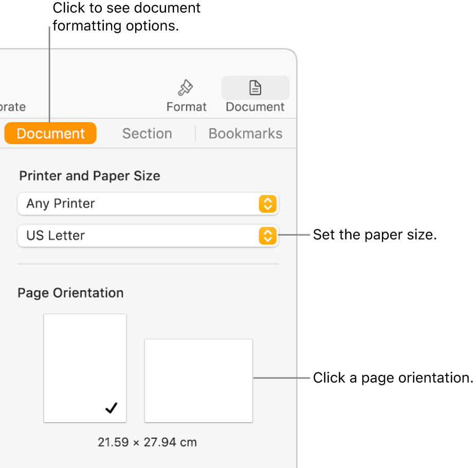The width and height of the screenshot is (476, 468).
Task: Click the 21.59 × 27.94 cm dimension label
Action: pyautogui.click(x=147, y=442)
